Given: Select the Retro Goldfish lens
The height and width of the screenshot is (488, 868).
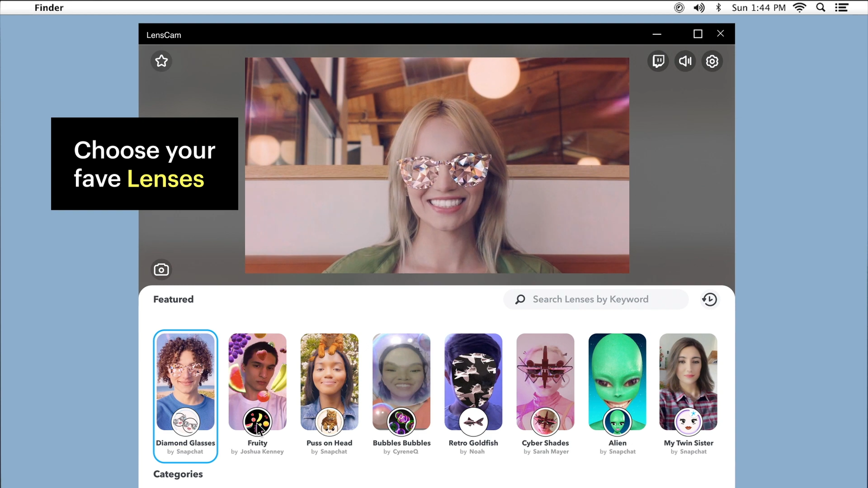Looking at the screenshot, I should coord(473,381).
